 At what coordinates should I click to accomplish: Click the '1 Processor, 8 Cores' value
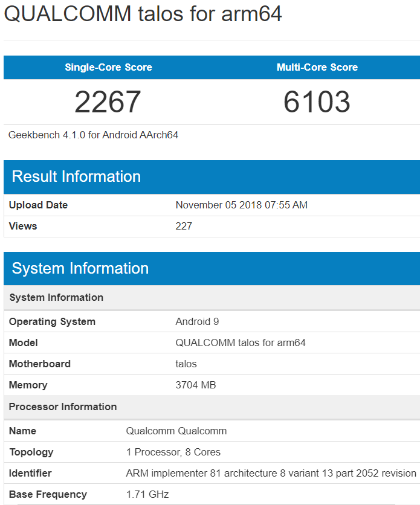point(173,452)
